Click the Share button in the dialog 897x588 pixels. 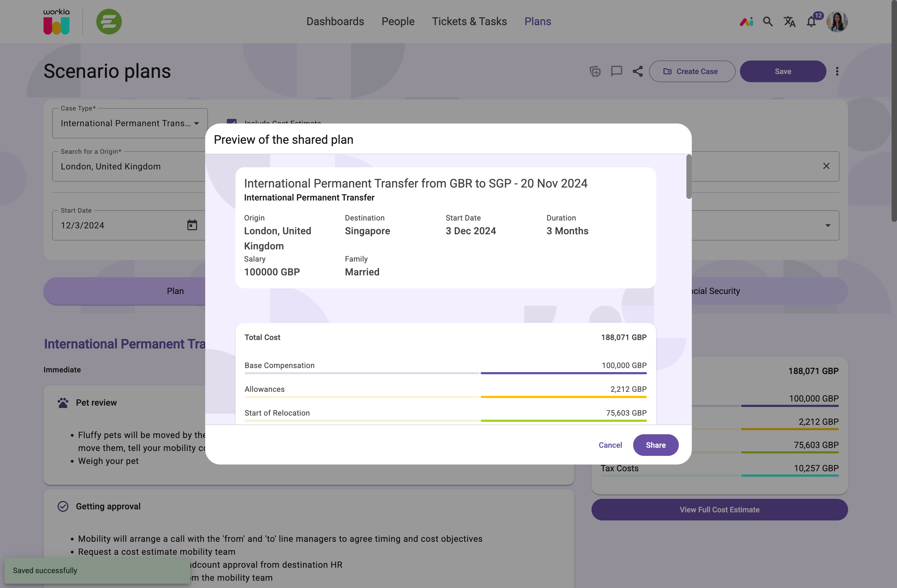pos(655,445)
